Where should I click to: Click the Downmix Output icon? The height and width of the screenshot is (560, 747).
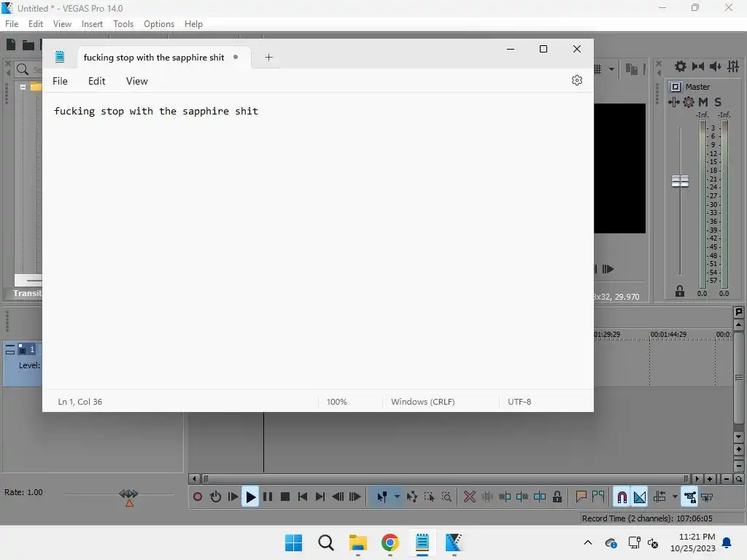tap(698, 66)
